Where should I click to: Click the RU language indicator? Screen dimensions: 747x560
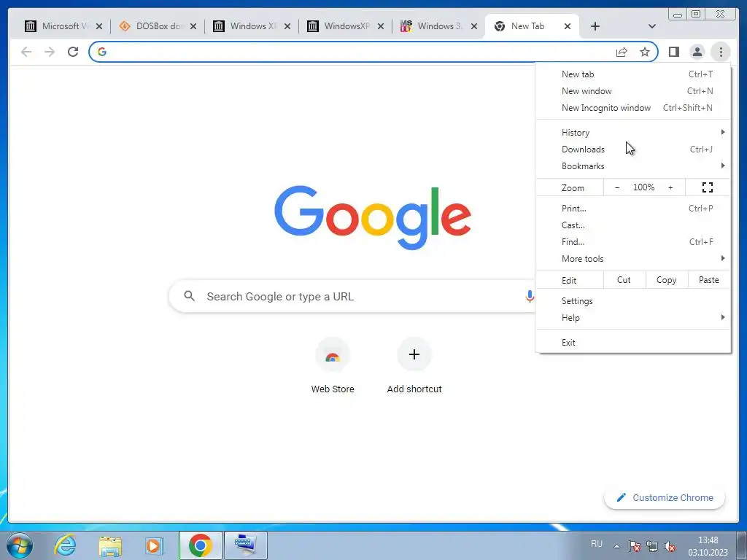597,543
